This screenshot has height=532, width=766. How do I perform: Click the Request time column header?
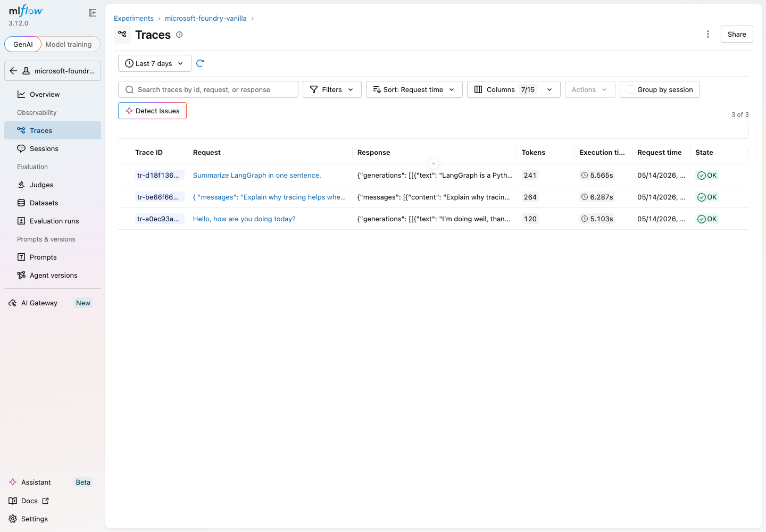pos(660,152)
